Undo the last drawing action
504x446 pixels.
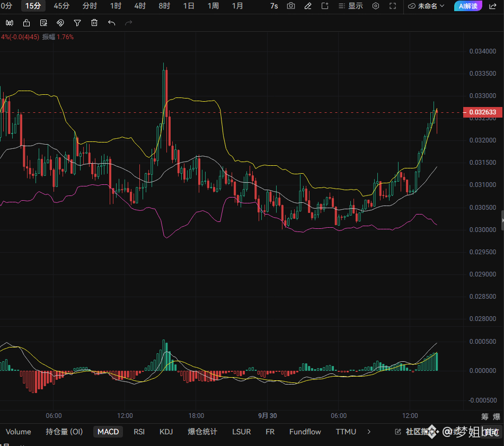coord(111,23)
